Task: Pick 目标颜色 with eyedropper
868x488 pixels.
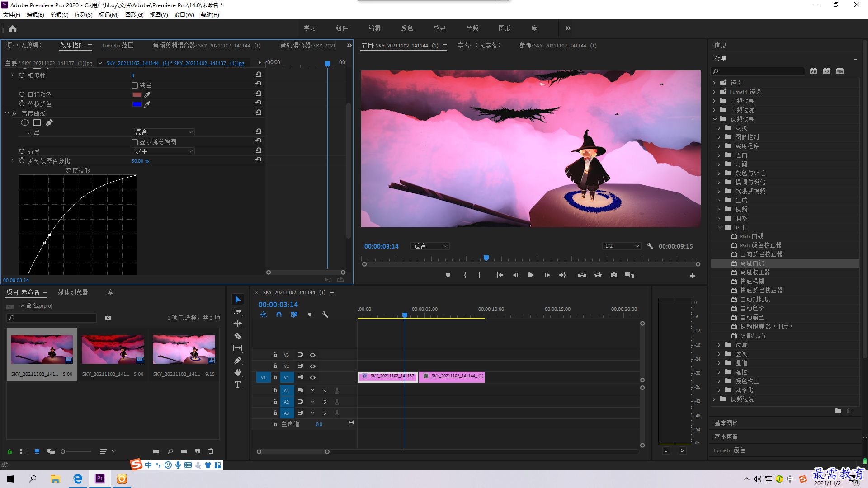Action: [147, 94]
